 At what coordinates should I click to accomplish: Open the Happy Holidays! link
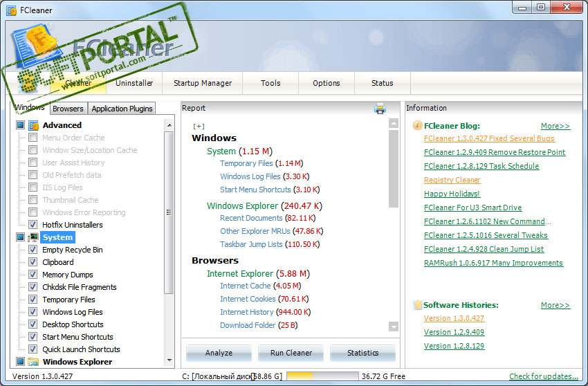click(452, 194)
